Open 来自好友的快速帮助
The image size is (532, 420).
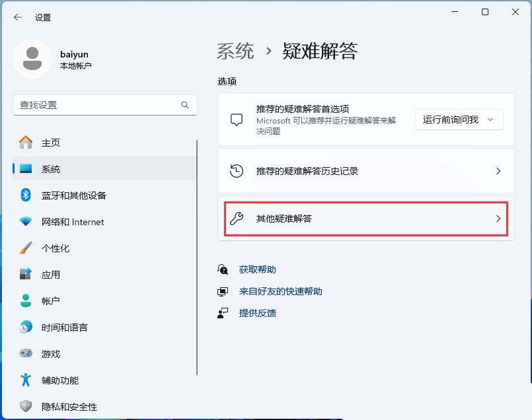[278, 291]
